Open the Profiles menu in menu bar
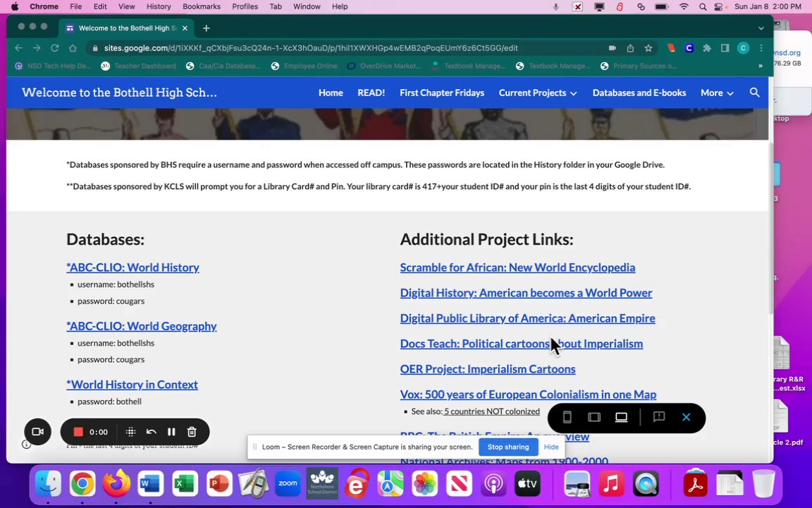The height and width of the screenshot is (508, 812). (x=245, y=6)
